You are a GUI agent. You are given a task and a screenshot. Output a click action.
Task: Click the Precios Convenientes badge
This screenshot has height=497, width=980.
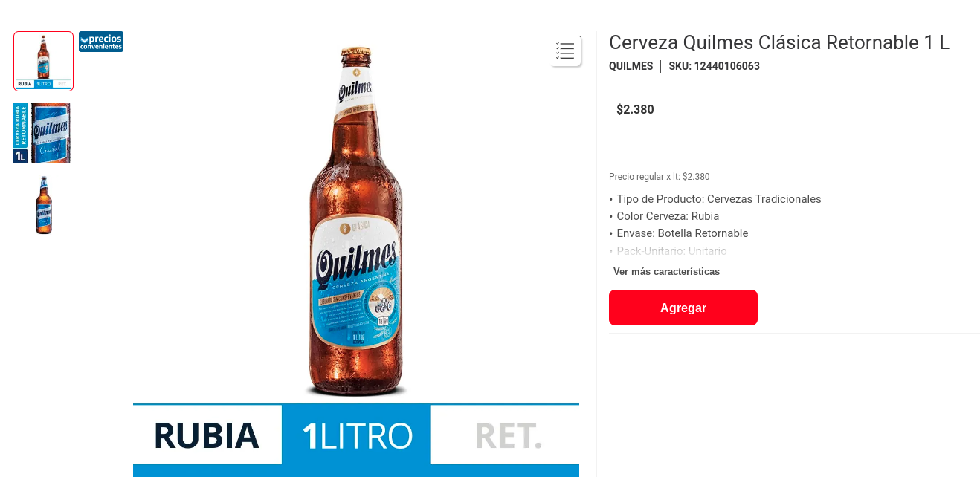101,42
